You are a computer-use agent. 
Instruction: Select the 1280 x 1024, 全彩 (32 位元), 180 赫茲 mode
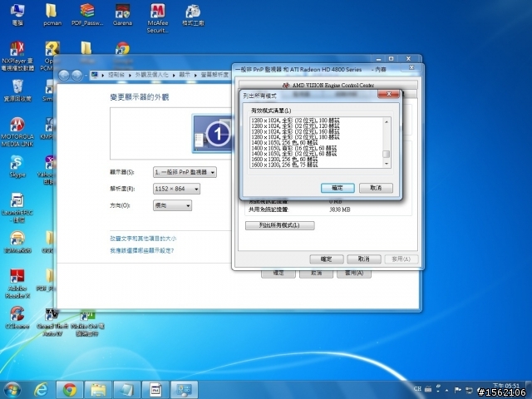295,137
